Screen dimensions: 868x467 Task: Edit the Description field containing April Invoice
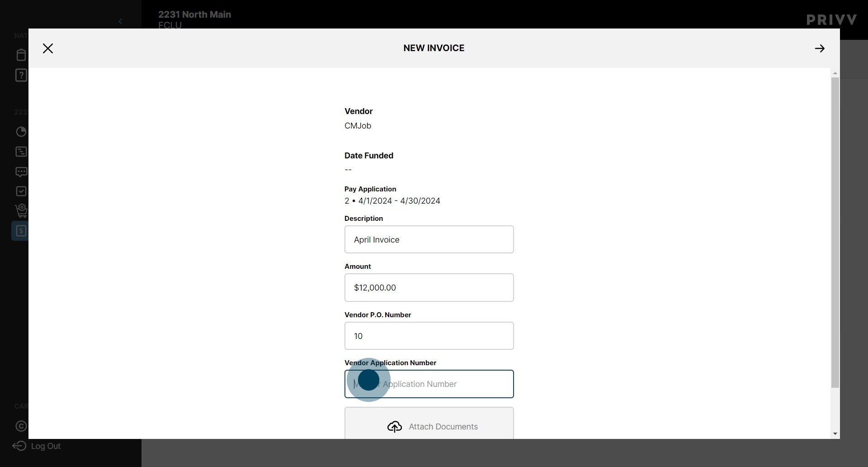[429, 239]
